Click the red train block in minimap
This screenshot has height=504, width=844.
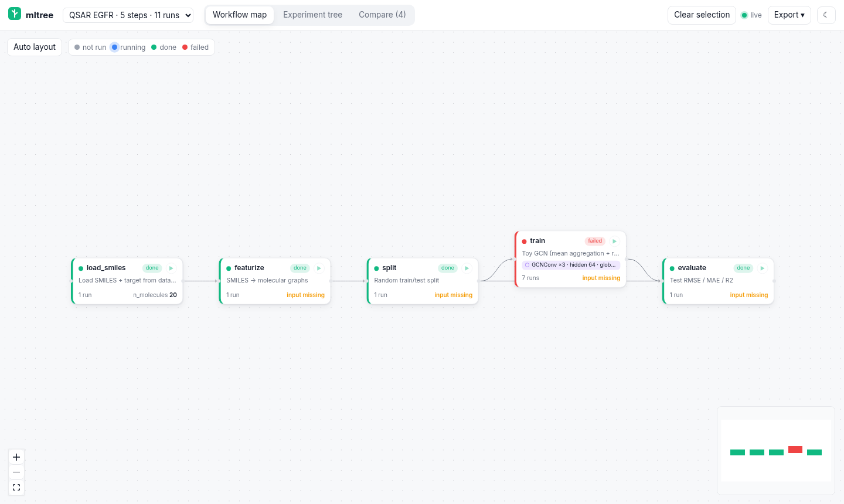tap(795, 449)
